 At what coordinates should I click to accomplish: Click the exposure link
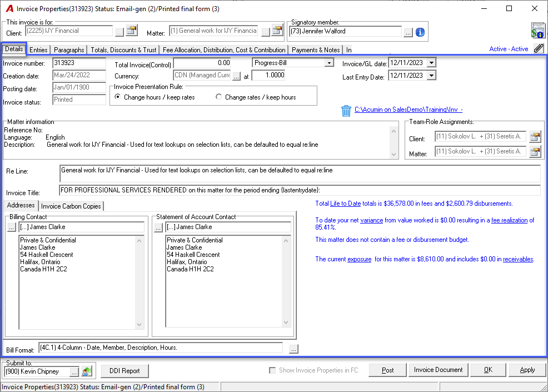(359, 259)
